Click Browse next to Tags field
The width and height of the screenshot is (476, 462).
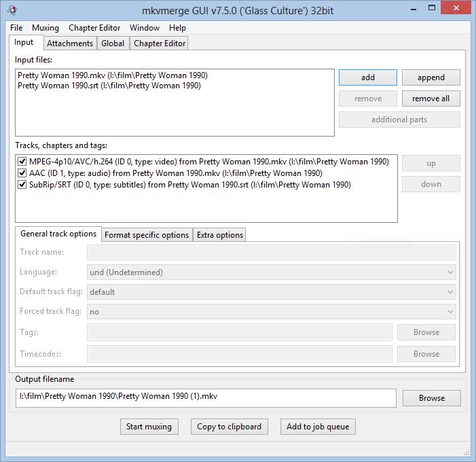click(426, 332)
